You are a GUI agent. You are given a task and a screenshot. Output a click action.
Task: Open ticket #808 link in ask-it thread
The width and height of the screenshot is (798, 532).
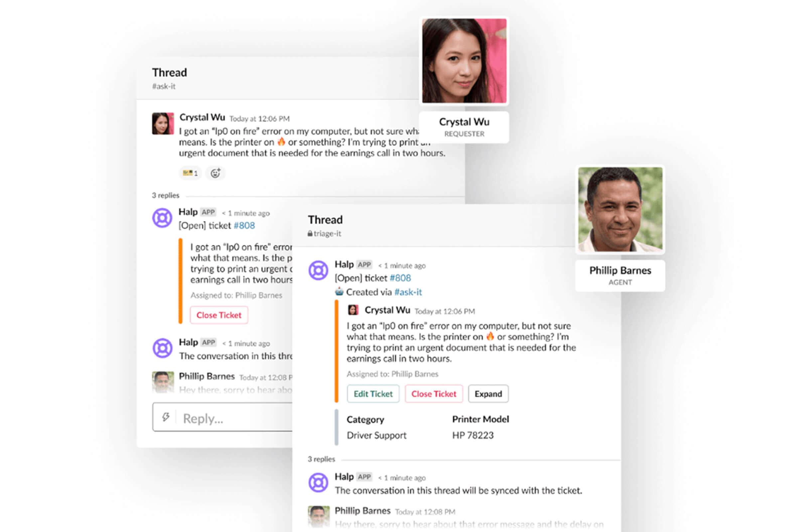pos(244,225)
